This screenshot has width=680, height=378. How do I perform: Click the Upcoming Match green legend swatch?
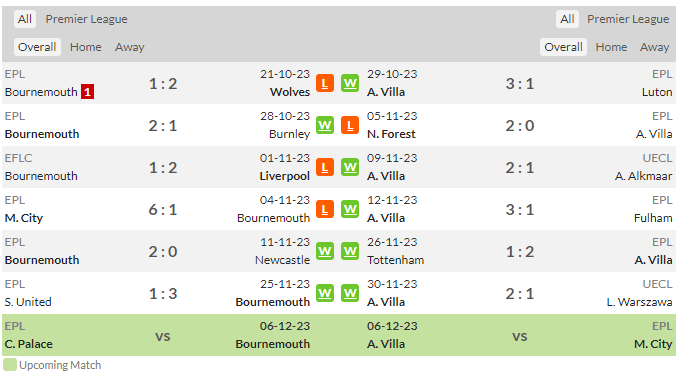(10, 365)
